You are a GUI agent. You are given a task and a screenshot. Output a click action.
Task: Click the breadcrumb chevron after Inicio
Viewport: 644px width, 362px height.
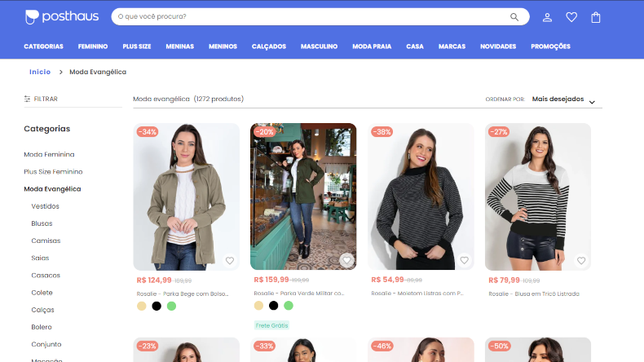click(61, 72)
